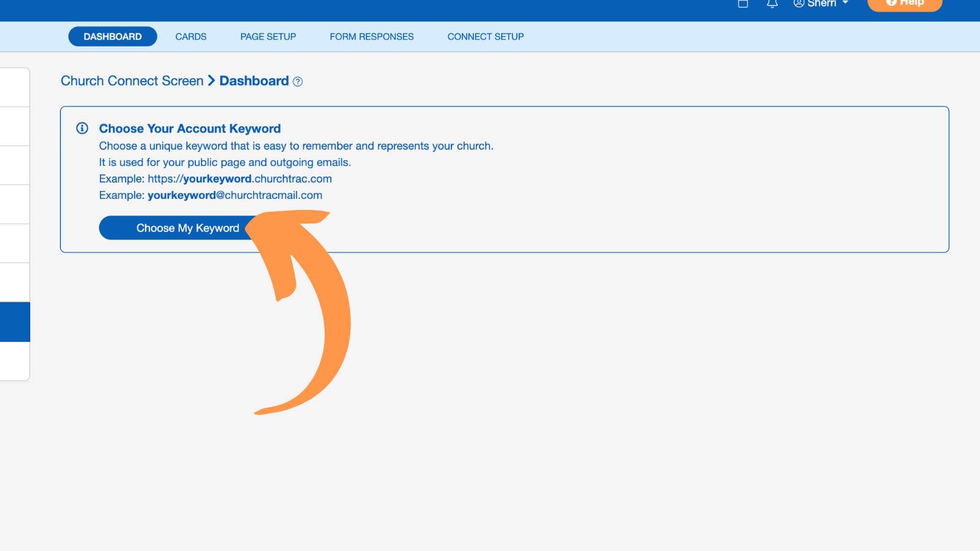Switch to the Cards tab
The width and height of the screenshot is (980, 551).
191,37
